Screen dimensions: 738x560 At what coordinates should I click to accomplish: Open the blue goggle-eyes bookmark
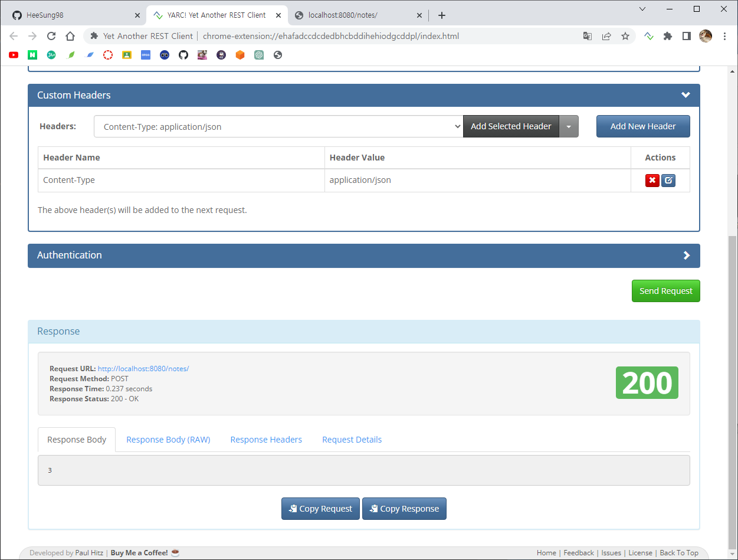[165, 55]
